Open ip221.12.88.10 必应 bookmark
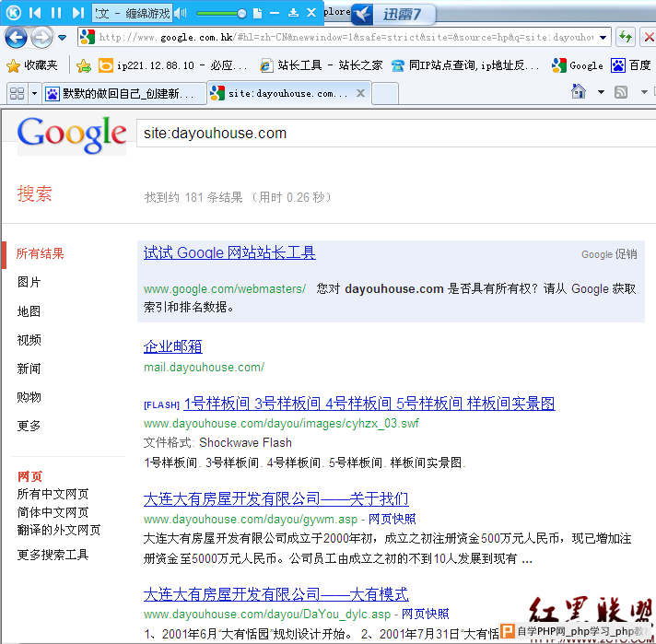The image size is (656, 644). (172, 65)
